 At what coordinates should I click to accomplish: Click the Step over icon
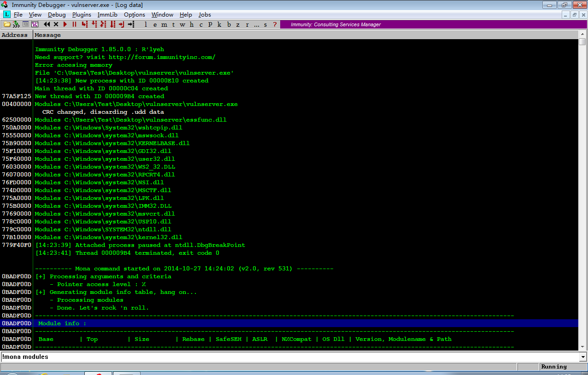[94, 24]
